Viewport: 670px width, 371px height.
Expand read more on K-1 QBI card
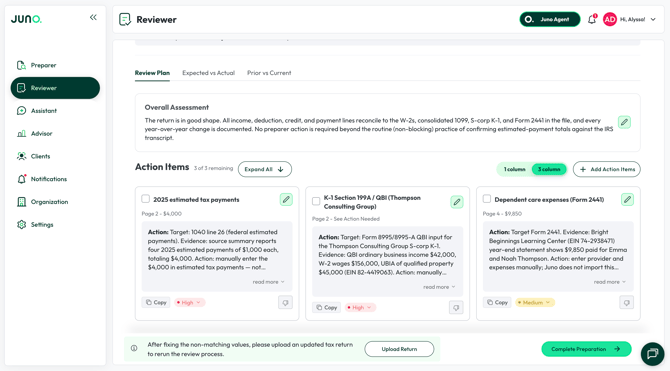(x=439, y=287)
